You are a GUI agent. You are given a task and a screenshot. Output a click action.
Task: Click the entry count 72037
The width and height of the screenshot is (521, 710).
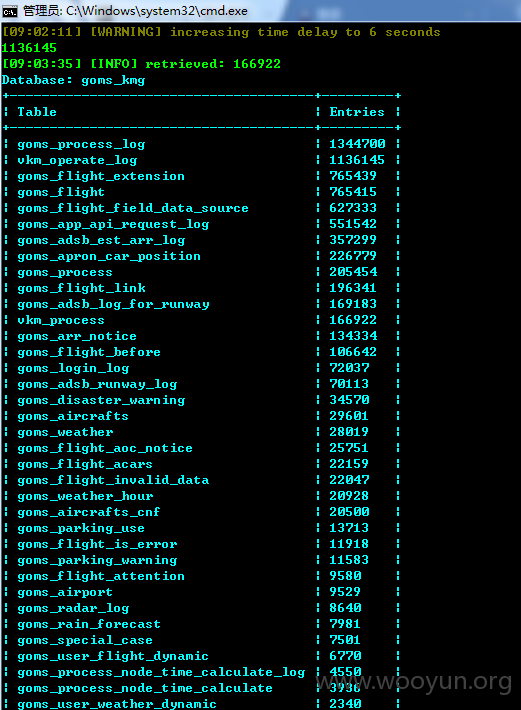349,368
